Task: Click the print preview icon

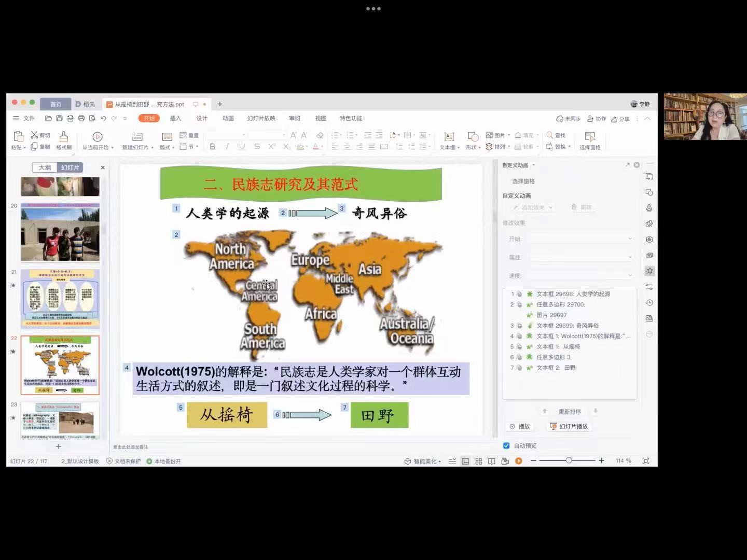Action: coord(92,119)
